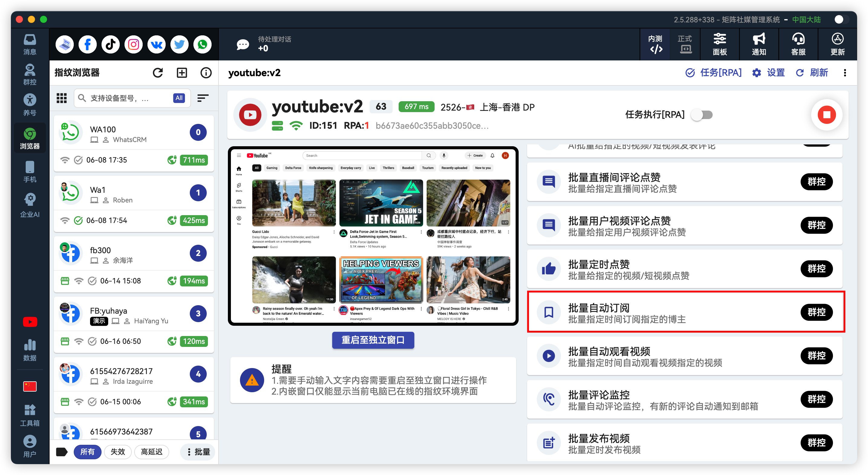Select the 高延迟 filter option
The image size is (868, 475).
point(152,452)
